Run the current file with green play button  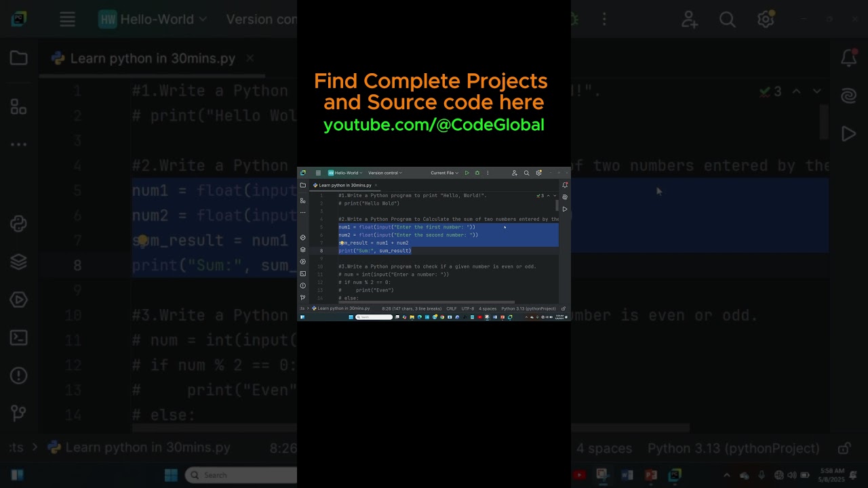coord(467,173)
